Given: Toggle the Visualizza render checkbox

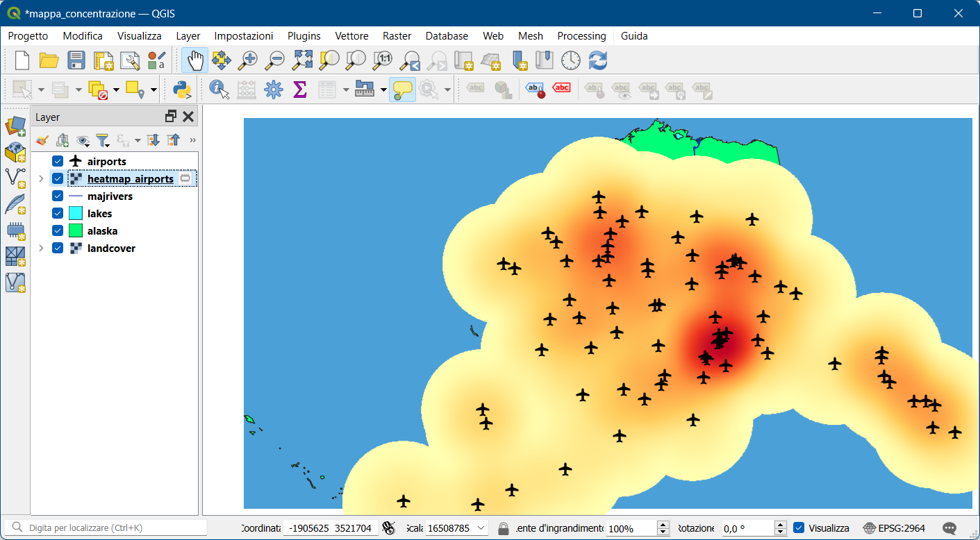Looking at the screenshot, I should (x=799, y=528).
